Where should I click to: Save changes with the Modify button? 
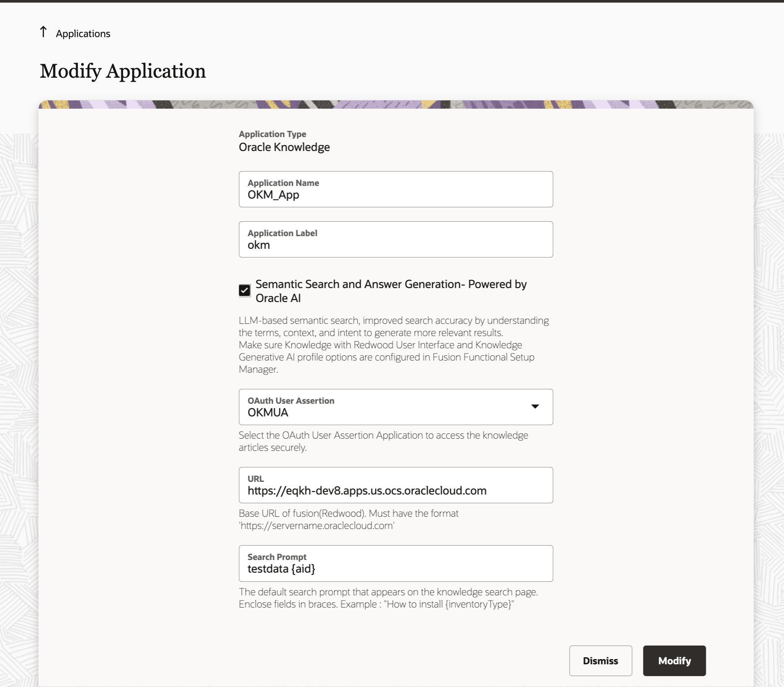pyautogui.click(x=674, y=661)
